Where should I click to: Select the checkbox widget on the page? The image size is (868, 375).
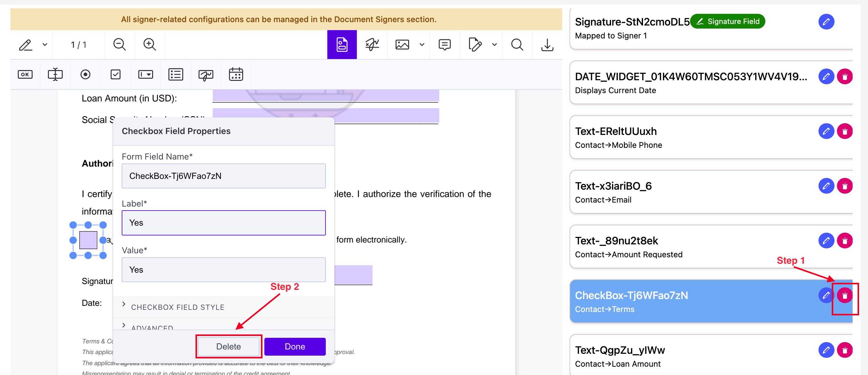[88, 240]
